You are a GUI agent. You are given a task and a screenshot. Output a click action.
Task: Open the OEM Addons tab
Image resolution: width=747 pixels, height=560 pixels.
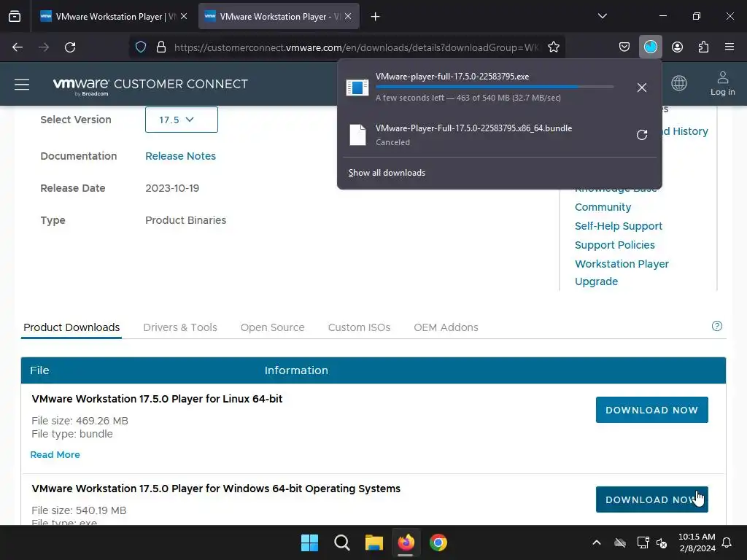tap(446, 327)
